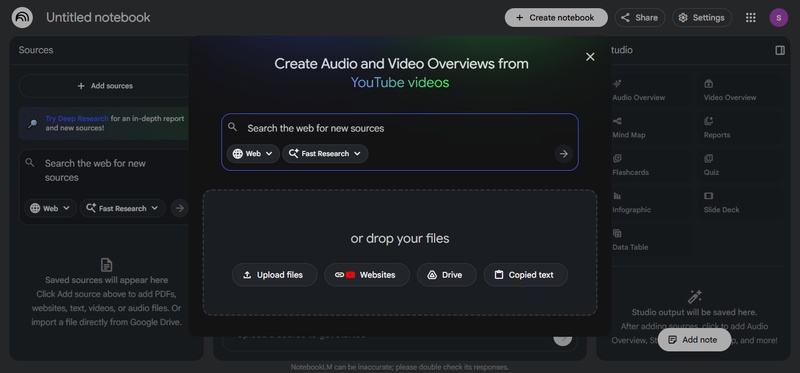Open Settings
Screen dimensions: 800x373
pos(702,17)
